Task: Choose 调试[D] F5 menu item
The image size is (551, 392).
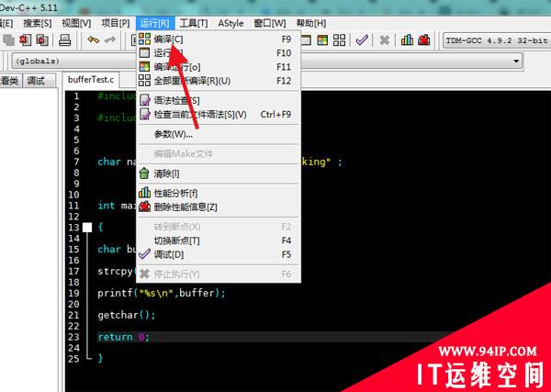Action: (x=219, y=254)
